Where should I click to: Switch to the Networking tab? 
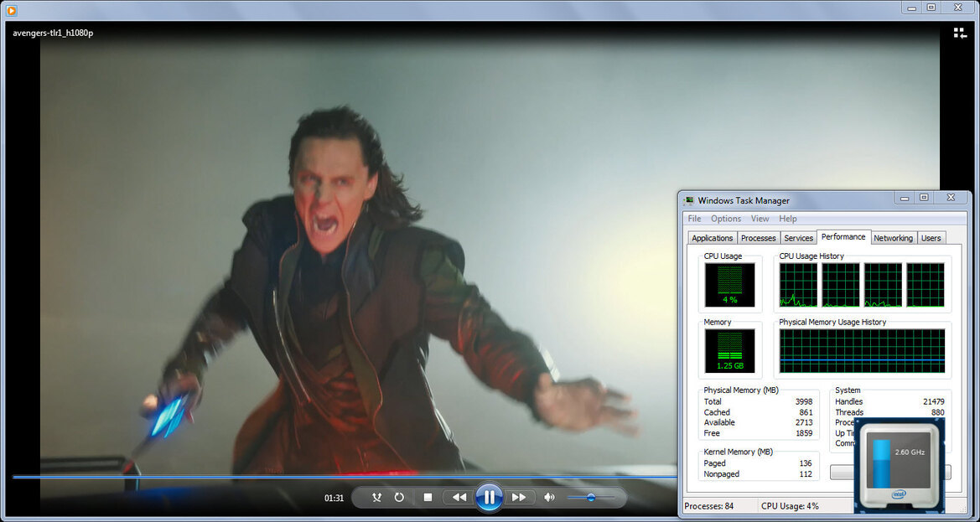tap(893, 238)
